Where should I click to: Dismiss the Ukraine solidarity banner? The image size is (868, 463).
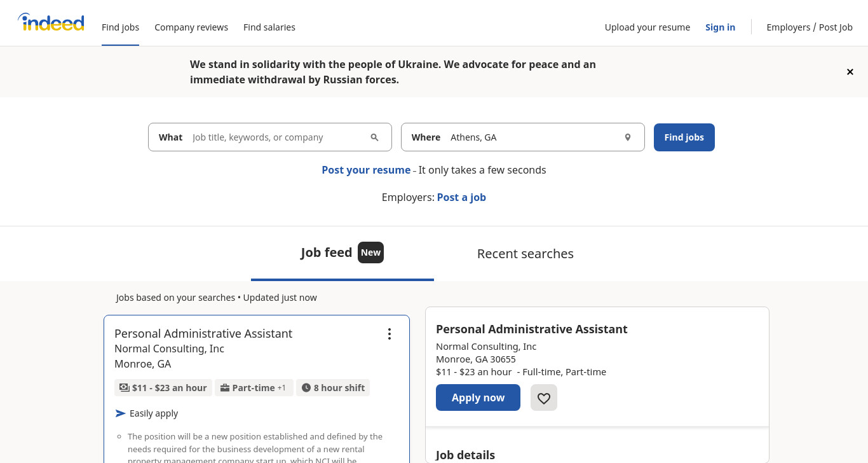[850, 72]
